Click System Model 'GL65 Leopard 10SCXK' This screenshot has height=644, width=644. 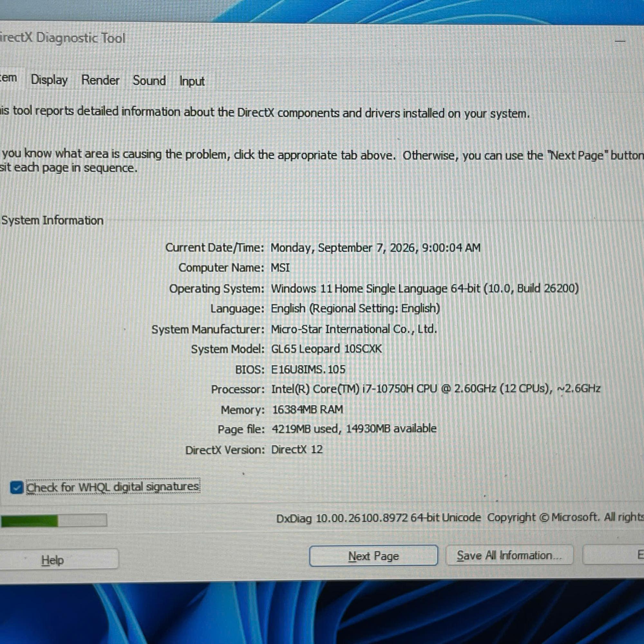326,349
